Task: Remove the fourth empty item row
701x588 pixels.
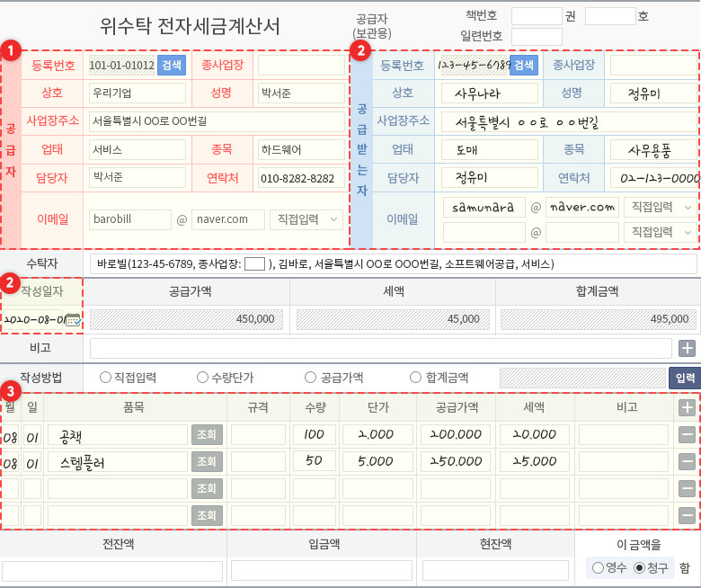Action: [688, 515]
